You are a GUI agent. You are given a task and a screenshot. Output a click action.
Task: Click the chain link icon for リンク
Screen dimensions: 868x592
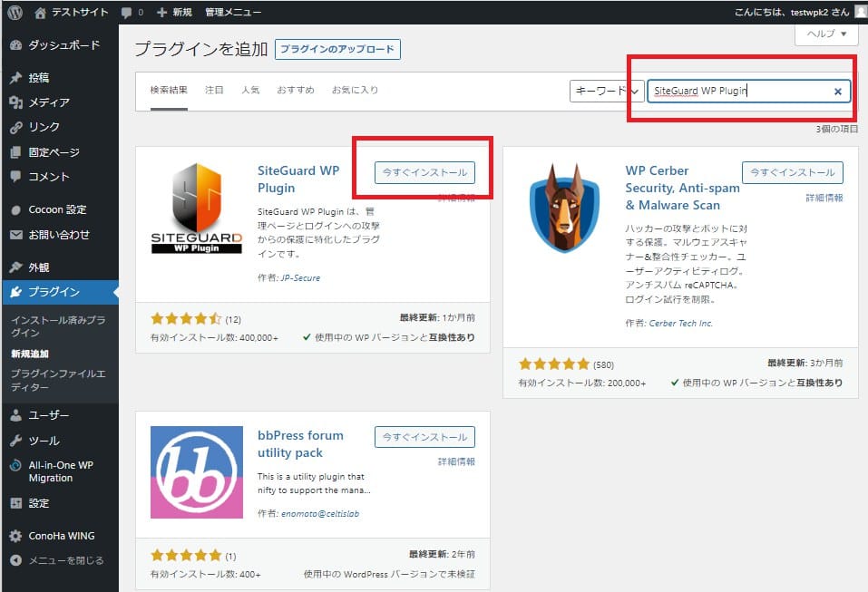[x=16, y=127]
